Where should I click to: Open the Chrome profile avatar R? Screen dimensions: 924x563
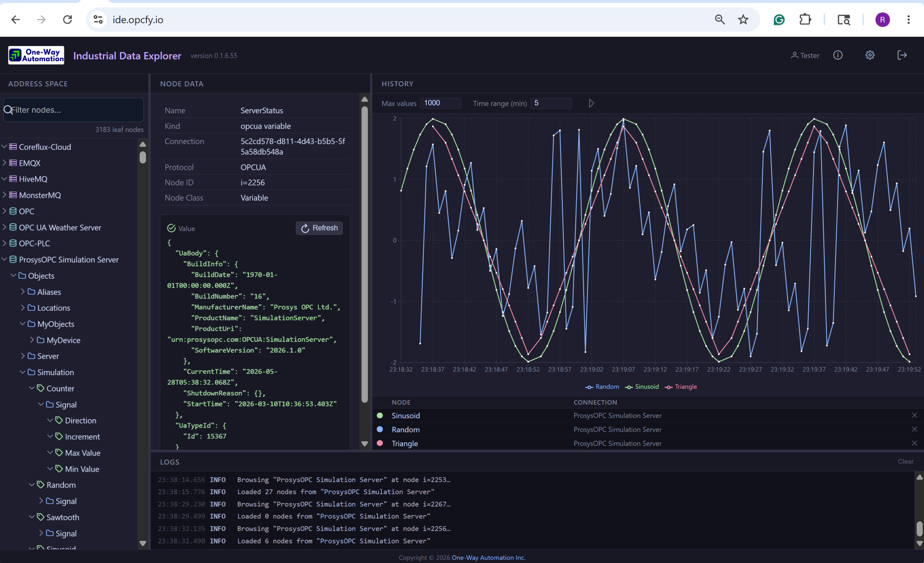(882, 19)
